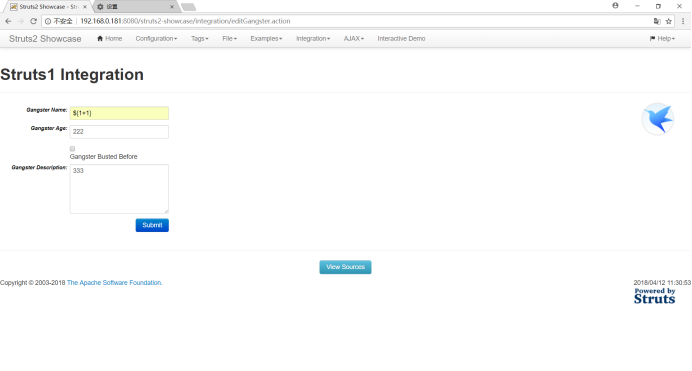Restore down the browser window
The width and height of the screenshot is (692, 371).
[x=658, y=6]
